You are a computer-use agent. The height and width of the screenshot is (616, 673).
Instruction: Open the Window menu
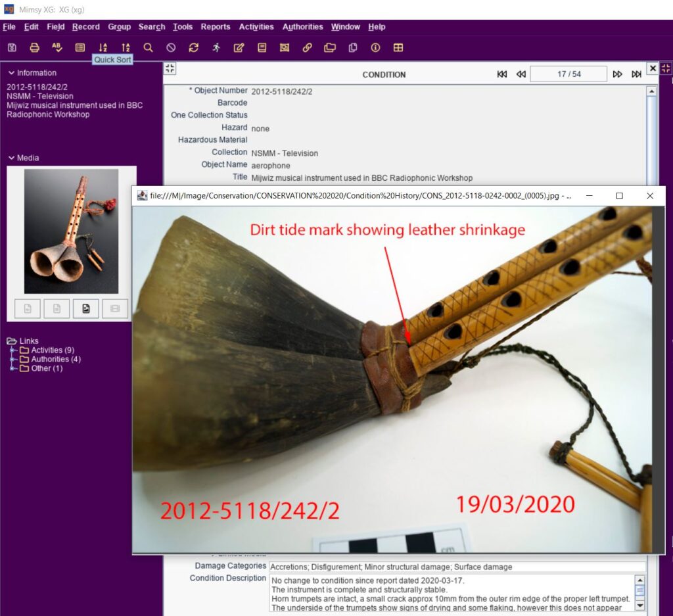pyautogui.click(x=346, y=26)
